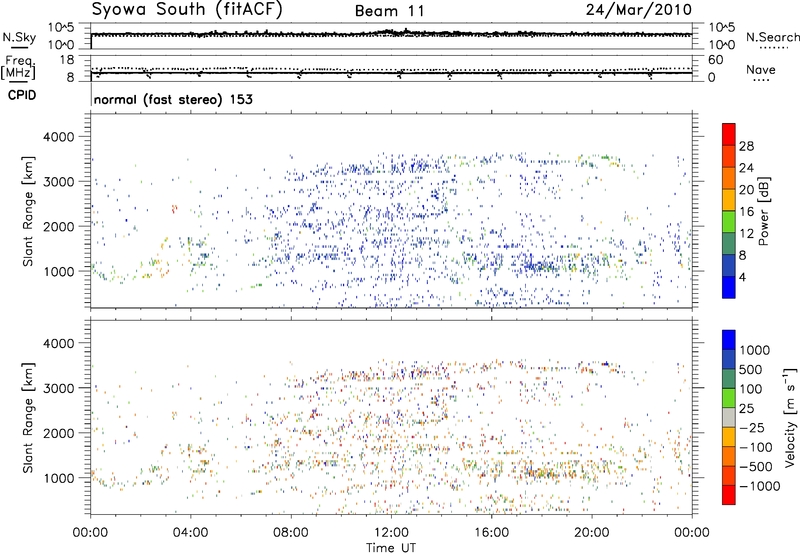Viewport: 800px width, 554px height.
Task: Click the '-25' label on velocity colorbar
Action: [x=752, y=428]
